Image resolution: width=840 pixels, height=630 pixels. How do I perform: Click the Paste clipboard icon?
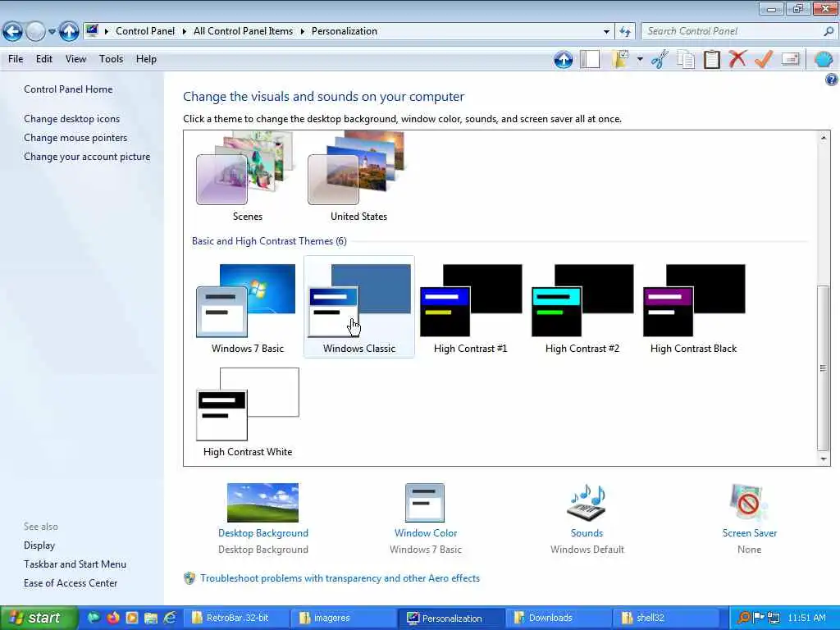click(x=711, y=59)
